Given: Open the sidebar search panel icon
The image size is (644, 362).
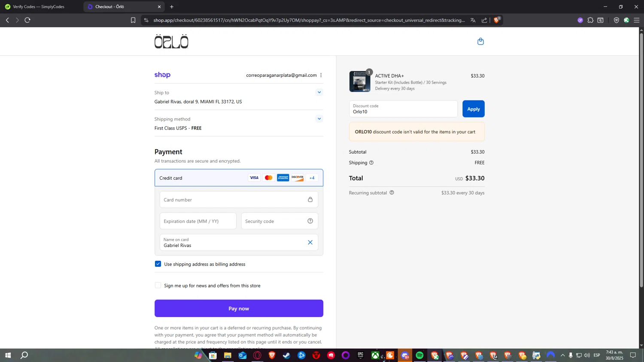Looking at the screenshot, I should coord(600,20).
